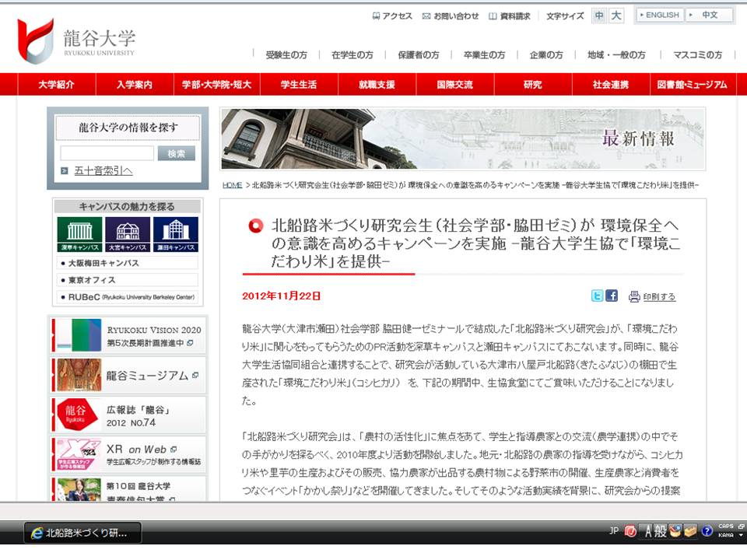This screenshot has width=747, height=560.
Task: Open RYUKOKU VISION 2020 banner
Action: coord(128,335)
